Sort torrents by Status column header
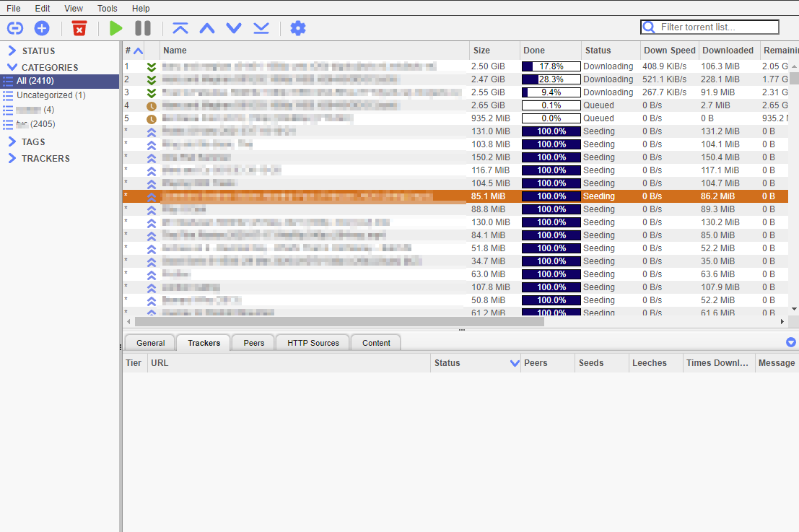The height and width of the screenshot is (532, 799). pyautogui.click(x=611, y=51)
